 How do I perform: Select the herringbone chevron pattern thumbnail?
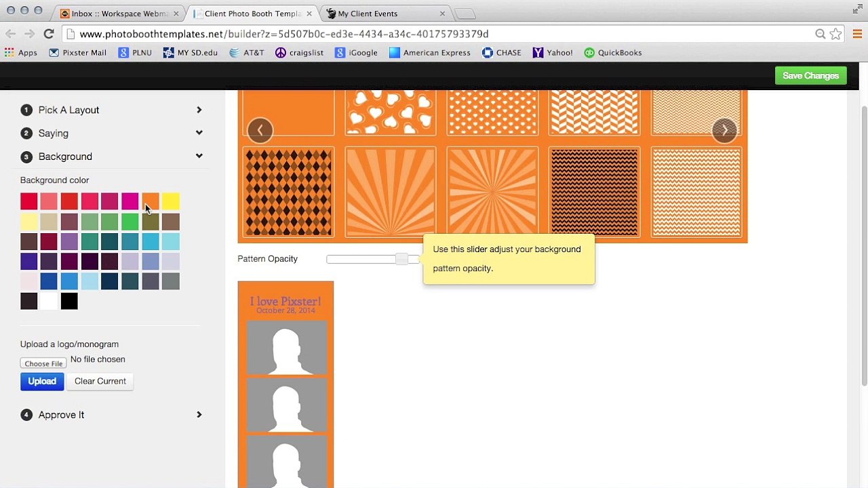[x=594, y=113]
